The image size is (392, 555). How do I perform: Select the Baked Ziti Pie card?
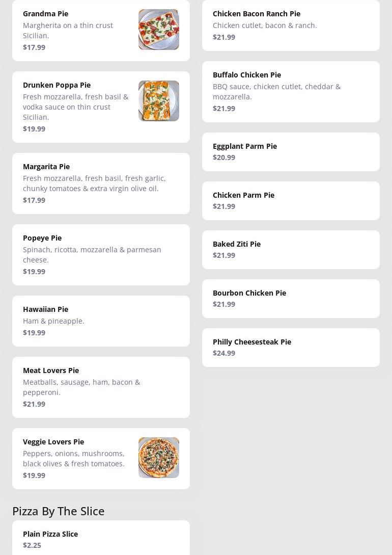pos(291,250)
